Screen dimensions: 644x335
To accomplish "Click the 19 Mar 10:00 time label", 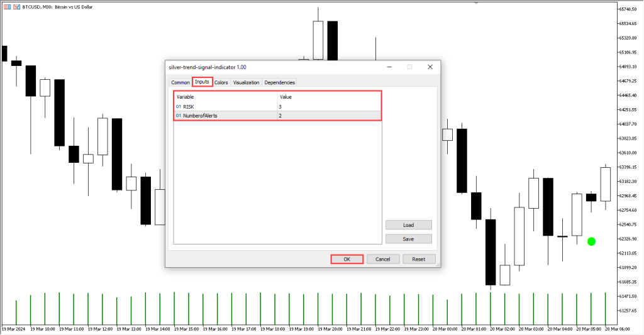I will click(43, 329).
